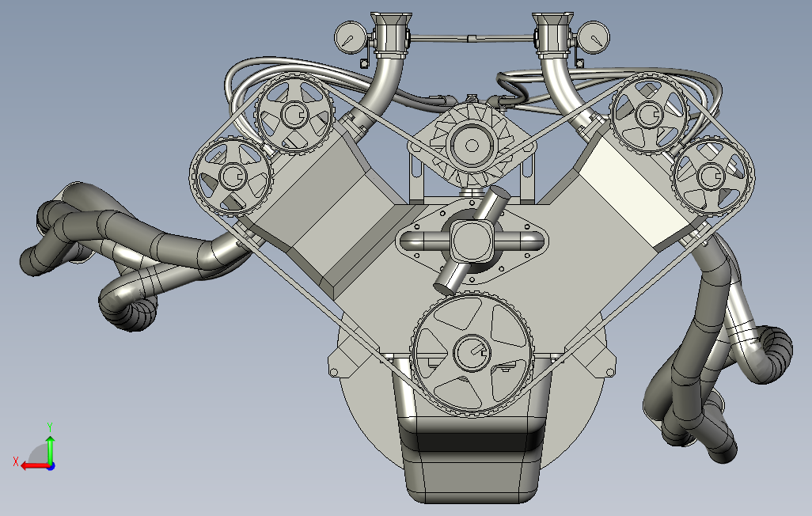The height and width of the screenshot is (516, 812).
Task: Select the upper-left camshaft pulley
Action: tap(294, 115)
